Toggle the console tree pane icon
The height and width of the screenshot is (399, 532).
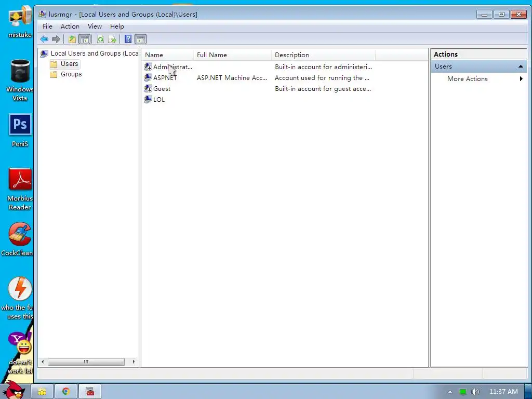(x=85, y=39)
